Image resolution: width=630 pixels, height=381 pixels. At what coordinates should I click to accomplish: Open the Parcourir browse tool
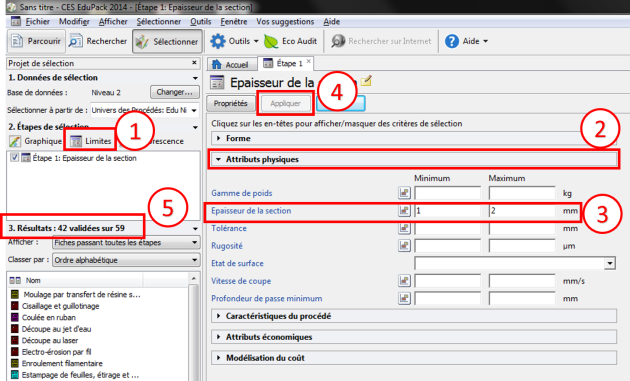pyautogui.click(x=36, y=41)
